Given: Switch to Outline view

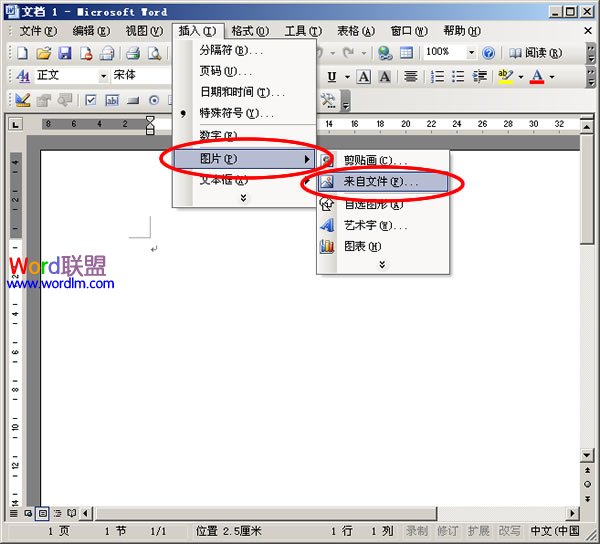Looking at the screenshot, I should point(57,513).
